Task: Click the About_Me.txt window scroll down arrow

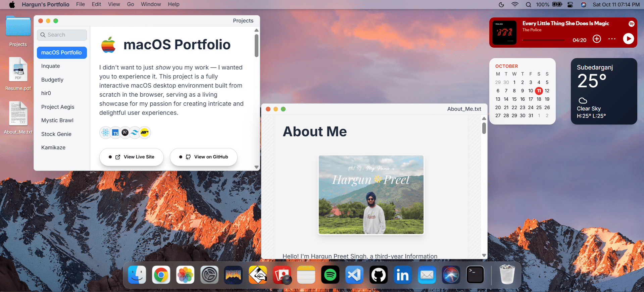Action: coord(484,255)
